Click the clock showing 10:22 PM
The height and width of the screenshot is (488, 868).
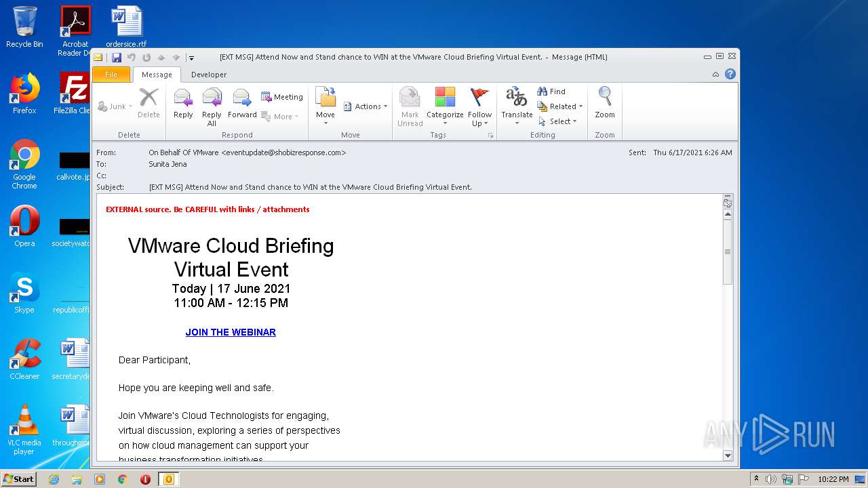(833, 479)
